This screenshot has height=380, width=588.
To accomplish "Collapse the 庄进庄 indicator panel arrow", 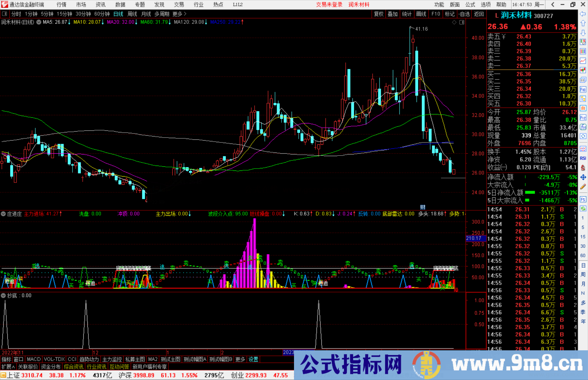I will 3,214.
